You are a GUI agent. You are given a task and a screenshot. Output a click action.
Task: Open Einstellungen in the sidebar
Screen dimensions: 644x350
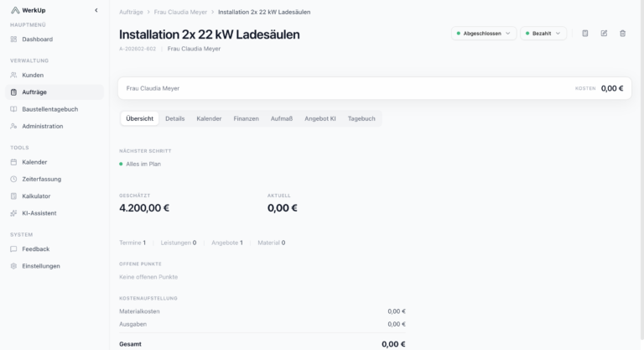41,266
